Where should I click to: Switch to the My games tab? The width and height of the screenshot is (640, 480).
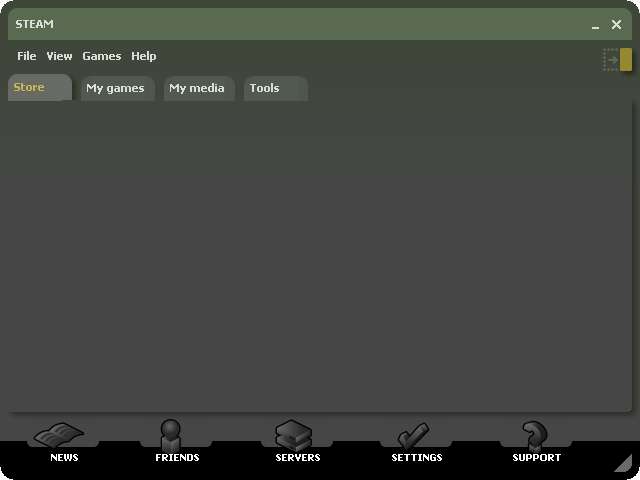point(118,88)
